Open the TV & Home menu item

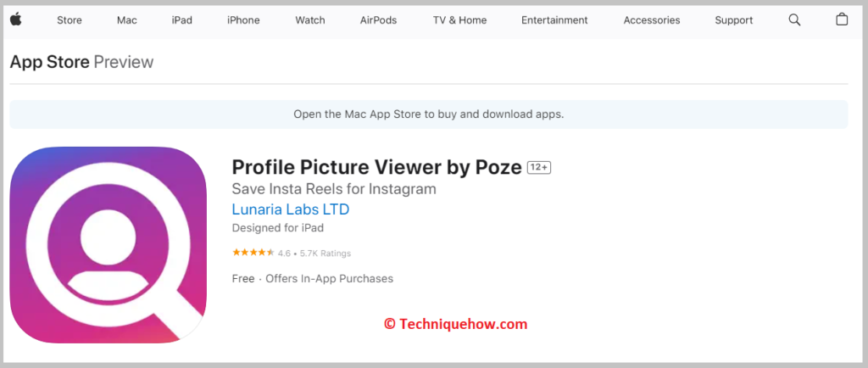point(459,20)
